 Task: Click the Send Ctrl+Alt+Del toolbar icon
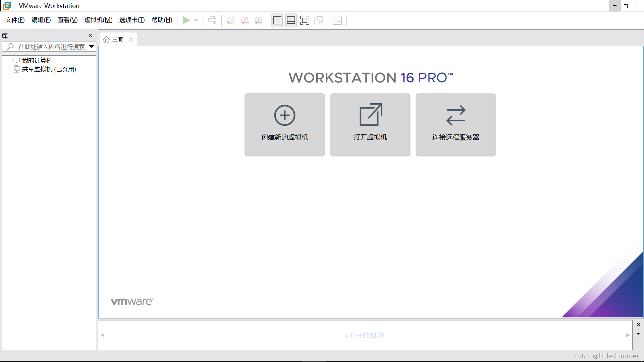pos(212,20)
